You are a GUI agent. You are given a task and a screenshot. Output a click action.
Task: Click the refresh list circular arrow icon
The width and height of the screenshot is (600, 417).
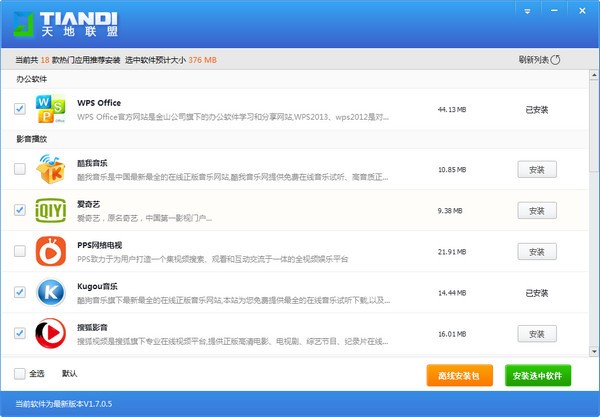tap(555, 60)
